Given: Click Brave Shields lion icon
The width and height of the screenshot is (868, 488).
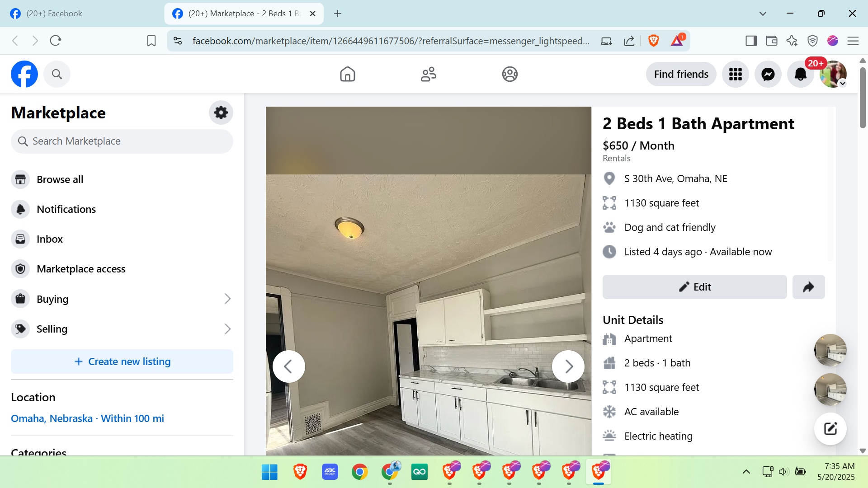Looking at the screenshot, I should point(653,41).
